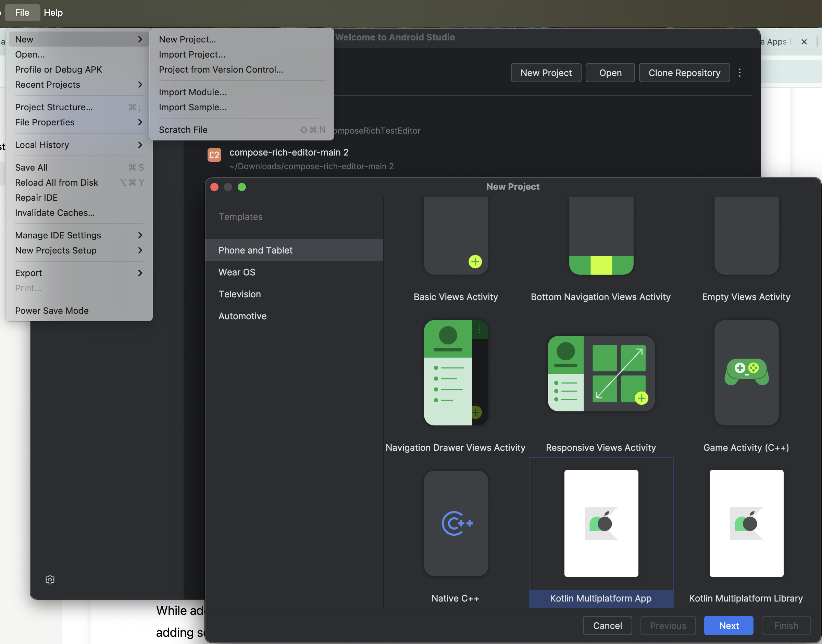The image size is (822, 644).
Task: Select Television template category
Action: coord(294,294)
